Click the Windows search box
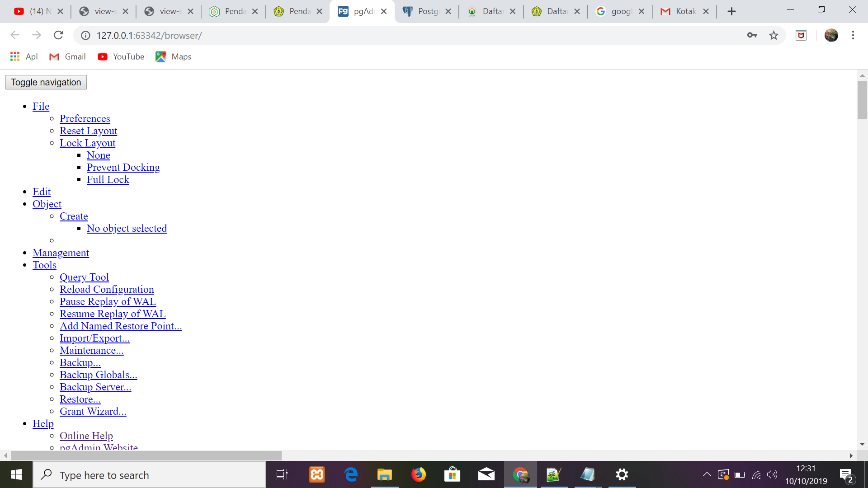Image resolution: width=868 pixels, height=488 pixels. (x=149, y=475)
